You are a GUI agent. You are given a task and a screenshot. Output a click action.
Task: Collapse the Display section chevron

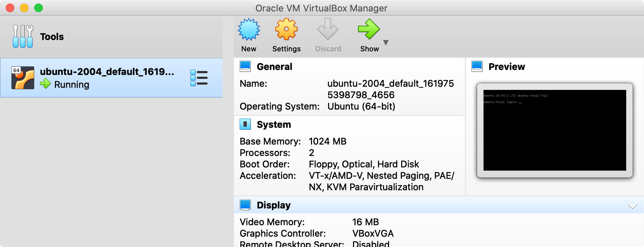(x=632, y=206)
